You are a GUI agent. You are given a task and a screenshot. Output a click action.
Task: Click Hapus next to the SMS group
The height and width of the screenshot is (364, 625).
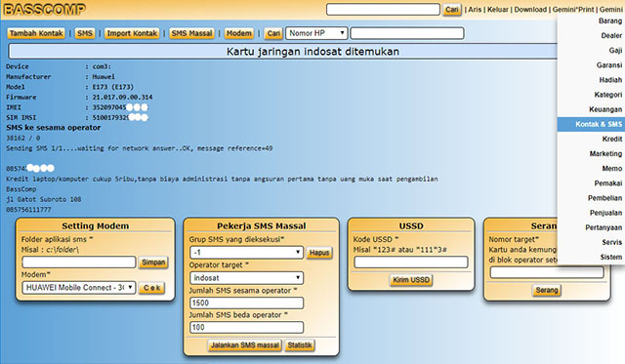tap(319, 253)
